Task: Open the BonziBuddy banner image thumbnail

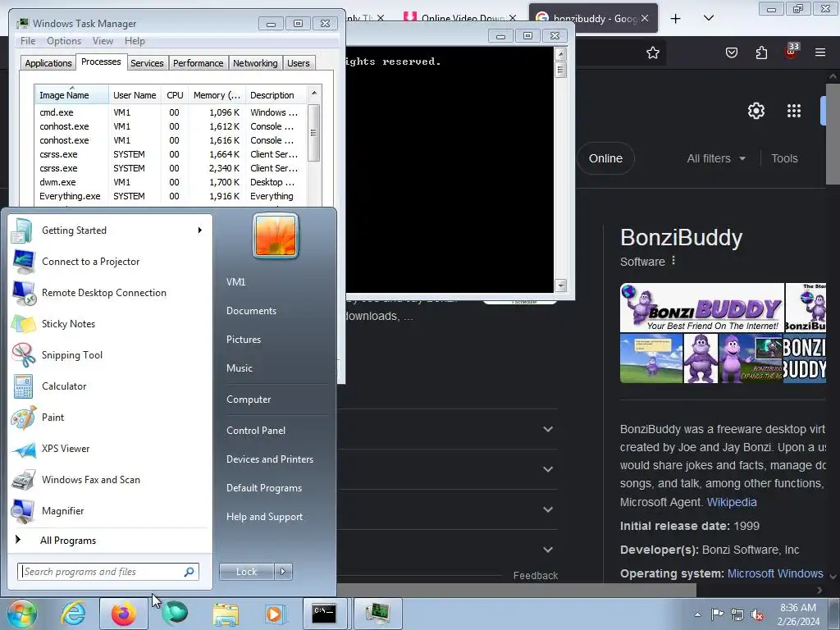Action: 702,308
